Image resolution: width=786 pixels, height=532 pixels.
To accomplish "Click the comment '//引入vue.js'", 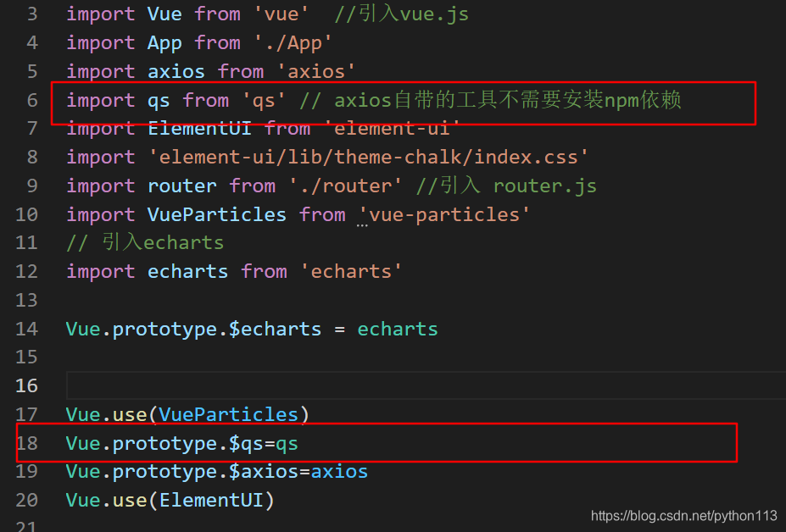I will click(x=402, y=14).
